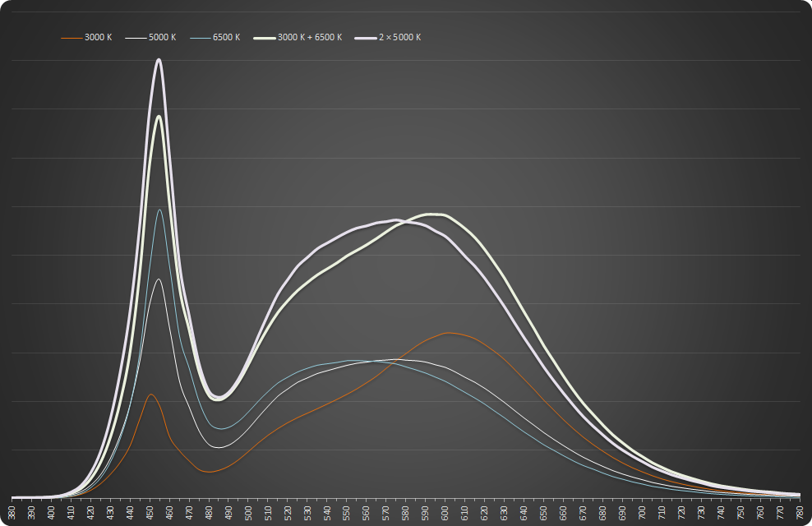This screenshot has height=526, width=812.
Task: Click the blue 6500 K legend line marker
Action: coord(200,38)
